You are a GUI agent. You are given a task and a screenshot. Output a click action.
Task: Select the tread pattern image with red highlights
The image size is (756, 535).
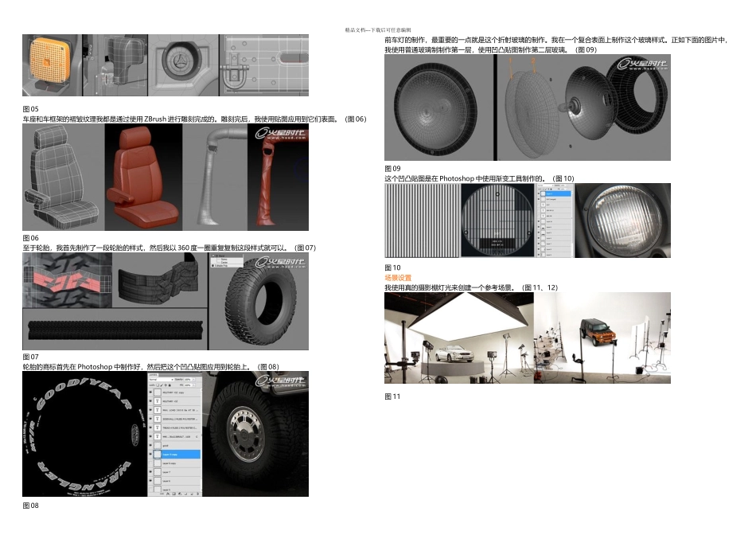coord(67,280)
